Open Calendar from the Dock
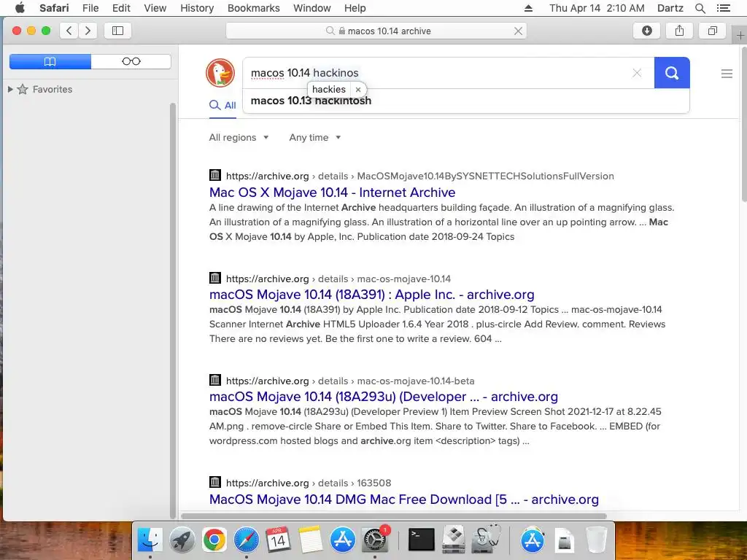747x560 pixels. 278,540
